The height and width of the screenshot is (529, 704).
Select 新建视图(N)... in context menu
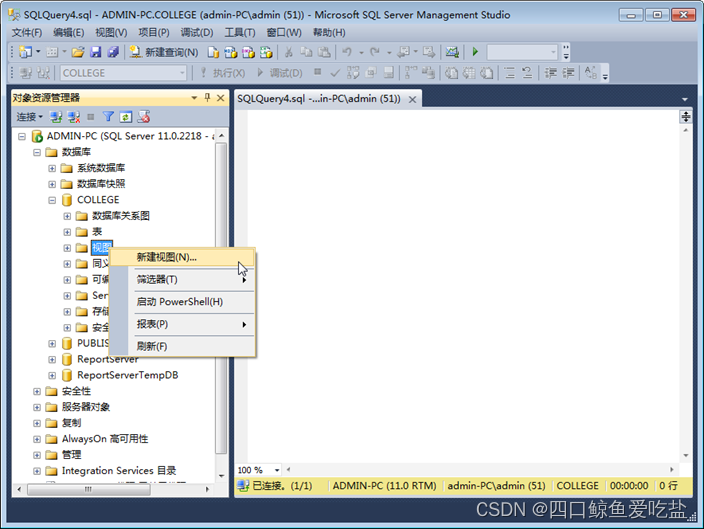pyautogui.click(x=182, y=257)
